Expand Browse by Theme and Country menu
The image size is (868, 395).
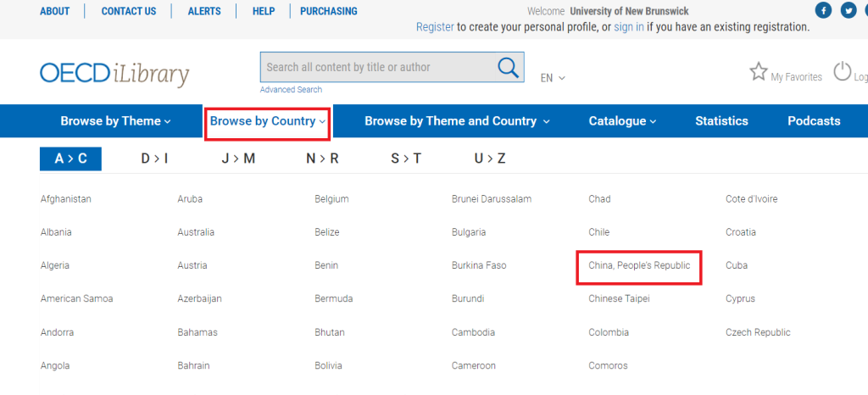pyautogui.click(x=457, y=121)
